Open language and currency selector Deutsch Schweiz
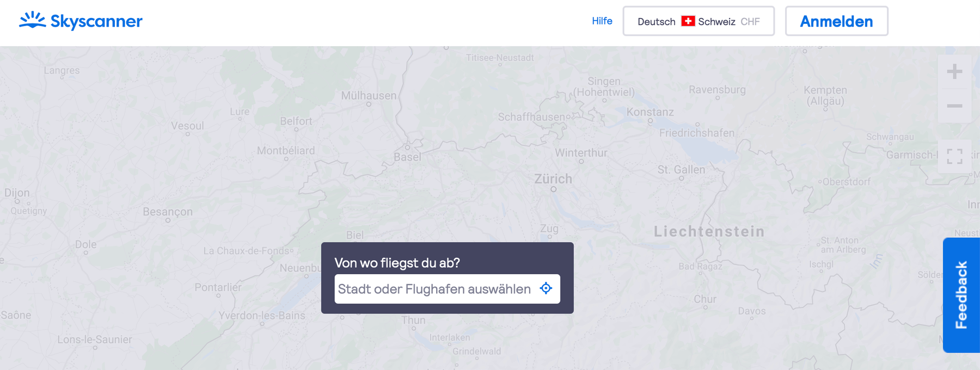Viewport: 980px width, 370px height. (x=699, y=21)
